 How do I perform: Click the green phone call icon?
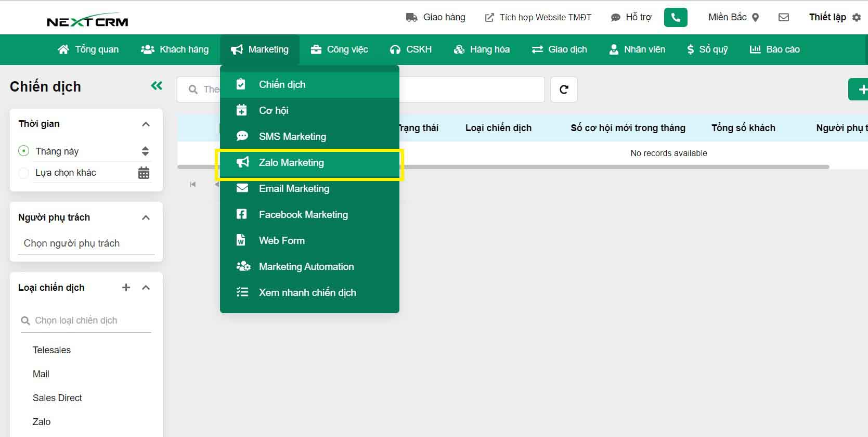click(x=675, y=17)
